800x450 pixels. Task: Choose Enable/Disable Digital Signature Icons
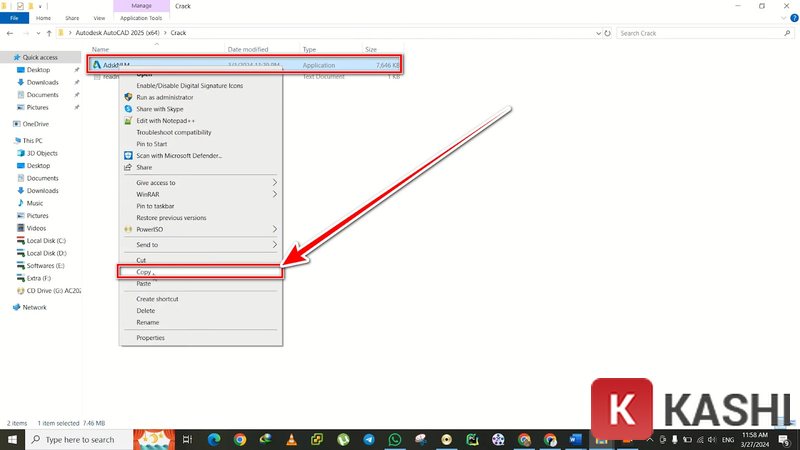point(201,86)
